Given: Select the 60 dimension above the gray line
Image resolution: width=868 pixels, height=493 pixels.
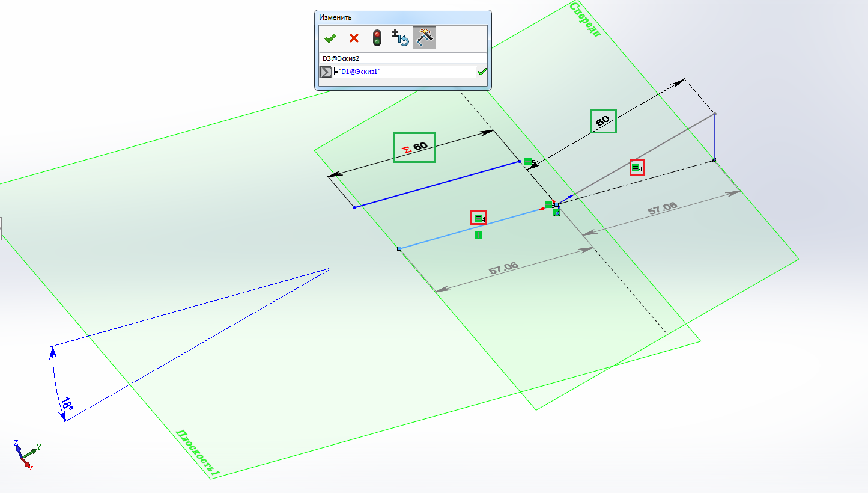Looking at the screenshot, I should (603, 122).
